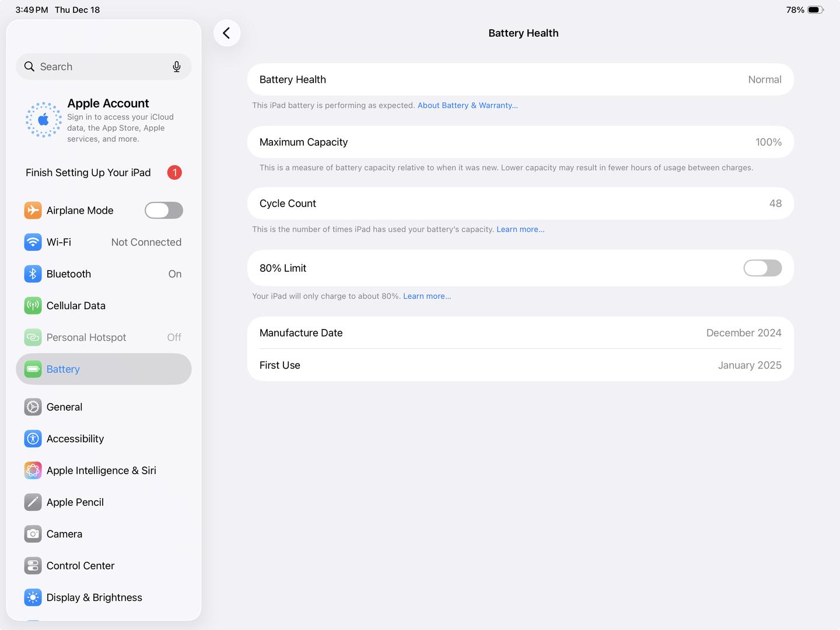Toggle Airplane Mode switch
840x630 pixels.
(164, 211)
